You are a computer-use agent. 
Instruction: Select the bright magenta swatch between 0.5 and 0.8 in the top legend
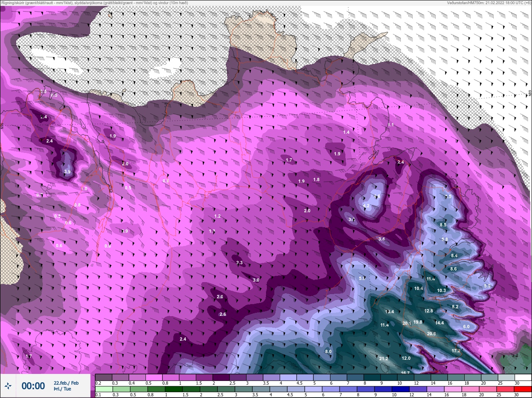(154, 378)
